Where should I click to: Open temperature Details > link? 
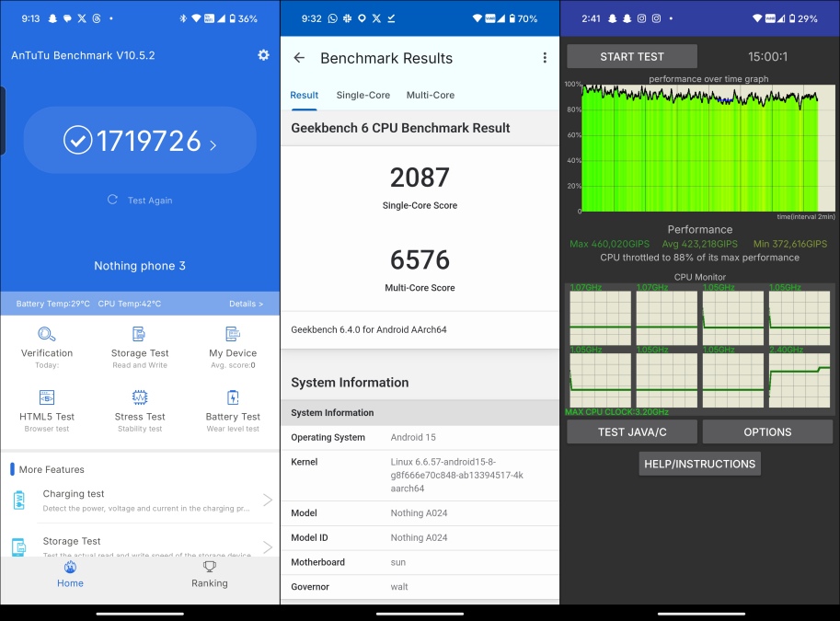pyautogui.click(x=246, y=304)
